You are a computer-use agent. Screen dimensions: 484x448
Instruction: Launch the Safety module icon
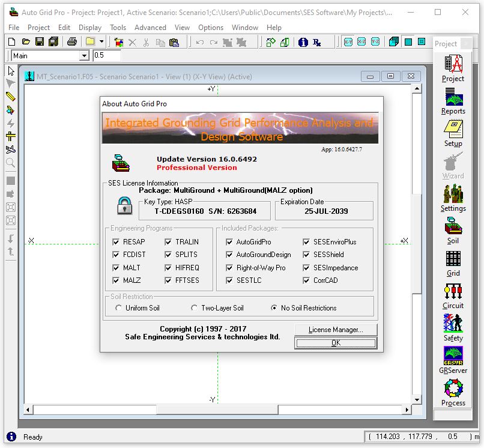click(453, 328)
